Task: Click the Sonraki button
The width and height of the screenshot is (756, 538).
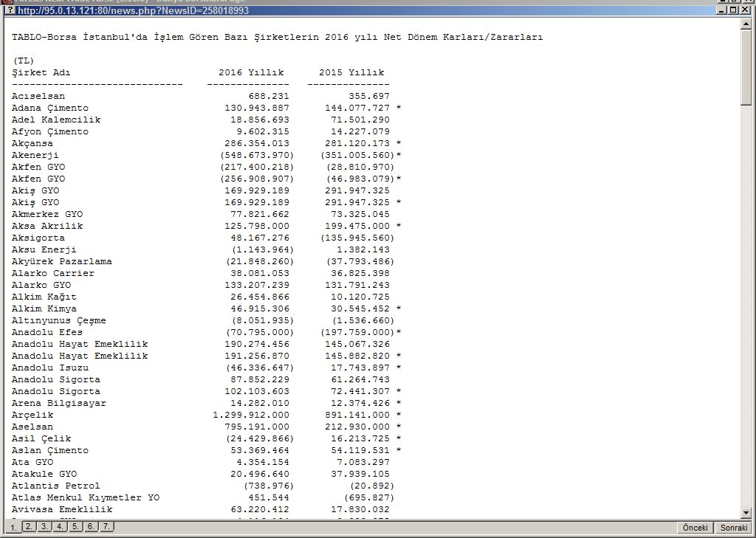Action: [733, 528]
